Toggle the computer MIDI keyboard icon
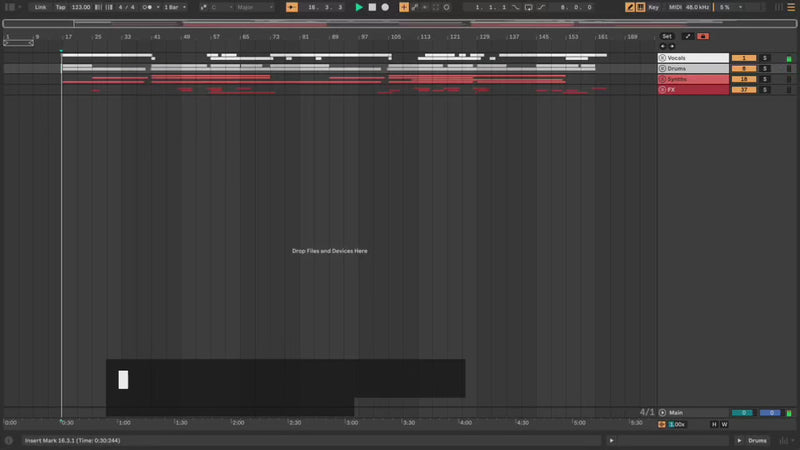The height and width of the screenshot is (450, 800). (641, 7)
